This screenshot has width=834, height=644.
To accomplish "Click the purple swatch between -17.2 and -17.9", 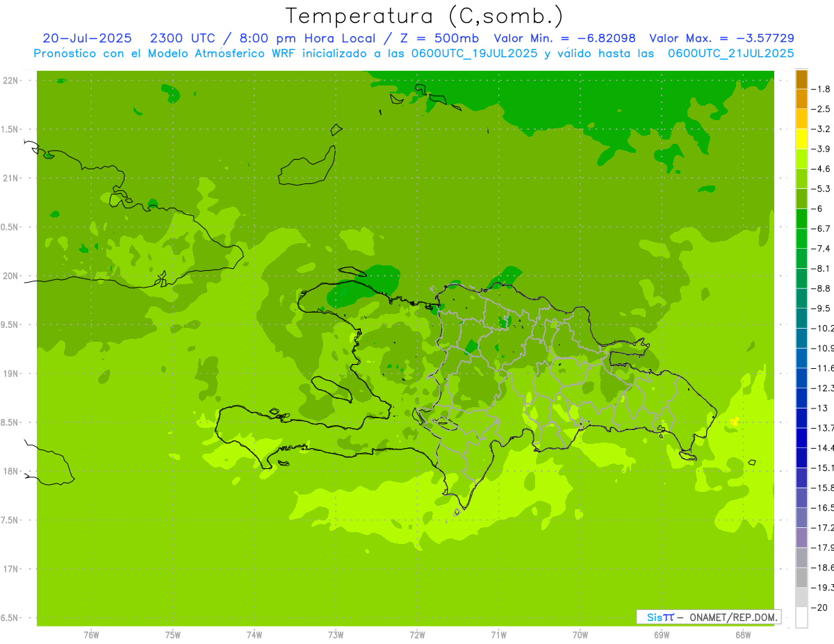I will click(x=801, y=537).
